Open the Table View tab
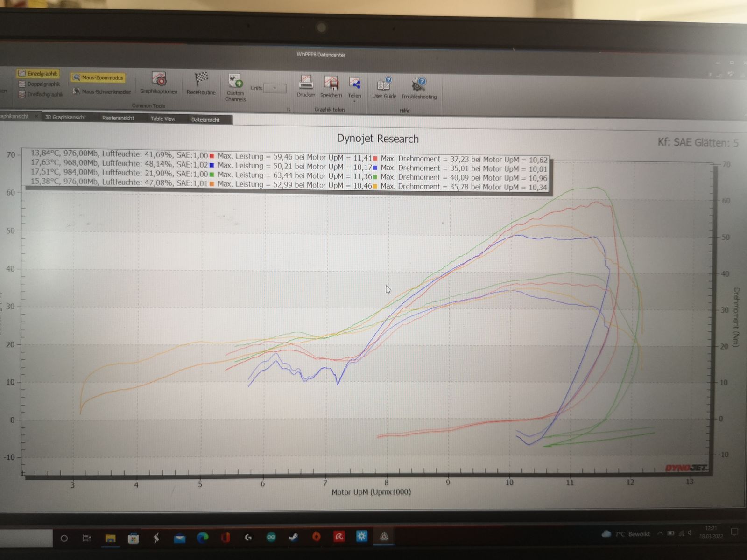747x560 pixels. pos(162,119)
